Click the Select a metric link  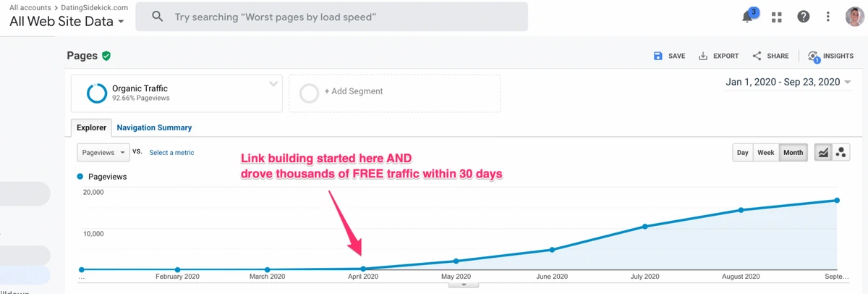point(171,153)
